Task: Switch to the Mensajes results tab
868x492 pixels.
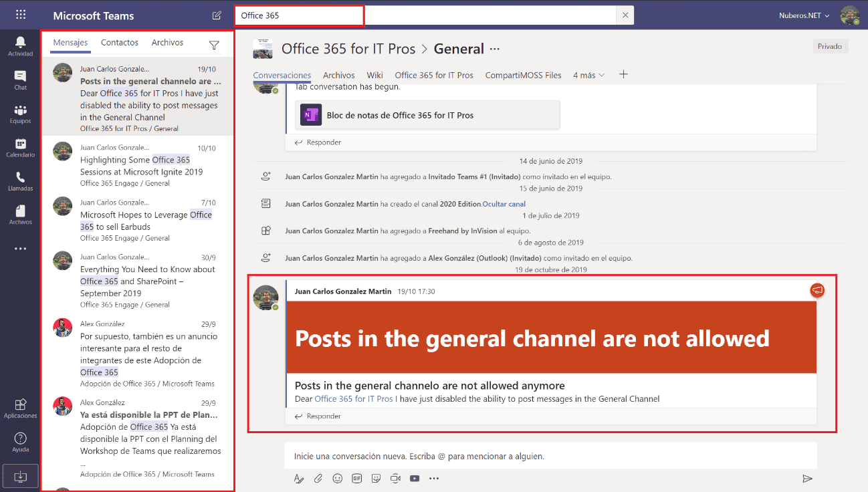Action: (70, 43)
